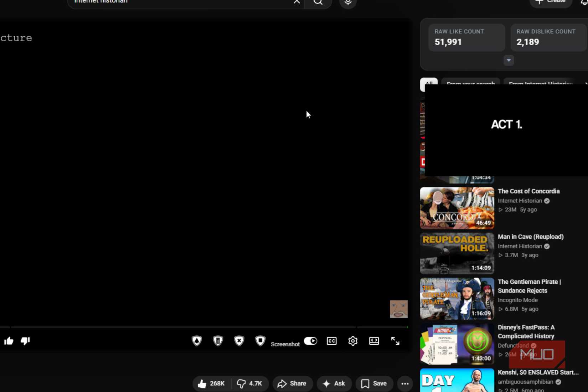Open The Gentleman Pirate video title

(x=529, y=286)
